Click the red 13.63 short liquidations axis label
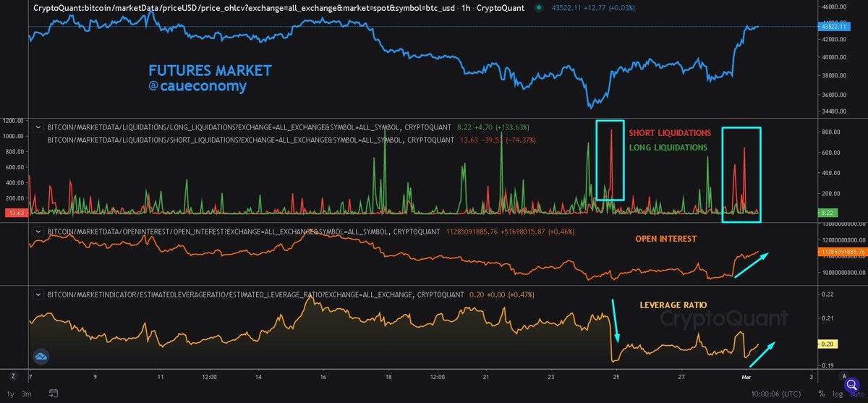 (16, 213)
